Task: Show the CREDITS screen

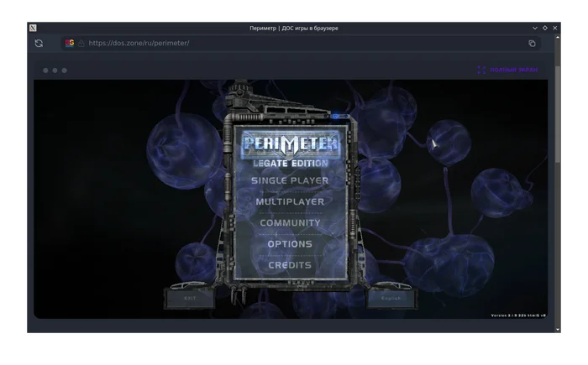Action: [290, 265]
